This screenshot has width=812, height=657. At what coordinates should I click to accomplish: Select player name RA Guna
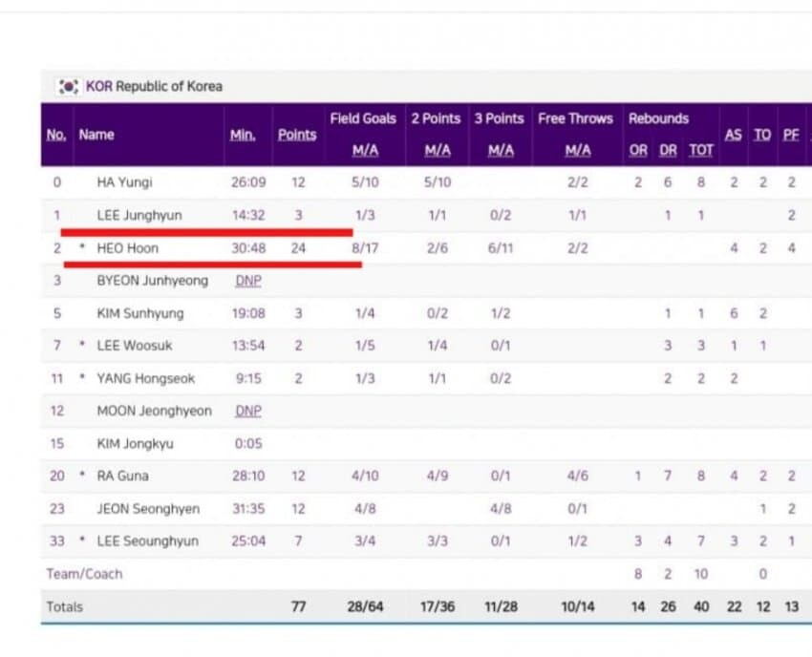tap(122, 476)
